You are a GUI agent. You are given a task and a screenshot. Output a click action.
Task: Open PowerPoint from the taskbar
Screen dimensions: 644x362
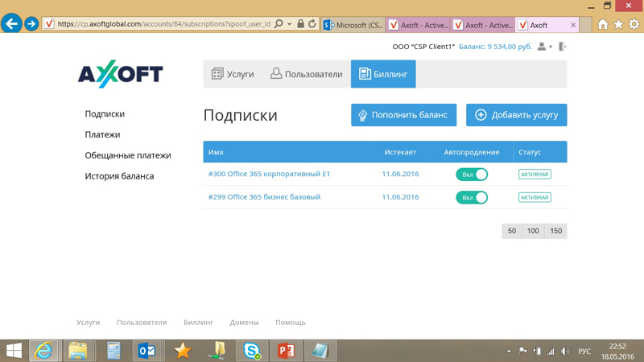[287, 351]
